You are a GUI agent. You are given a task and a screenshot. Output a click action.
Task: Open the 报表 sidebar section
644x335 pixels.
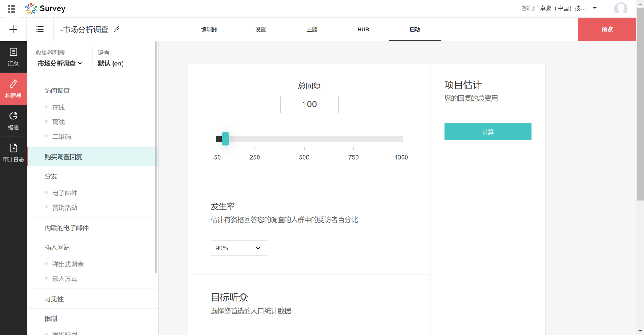(13, 121)
